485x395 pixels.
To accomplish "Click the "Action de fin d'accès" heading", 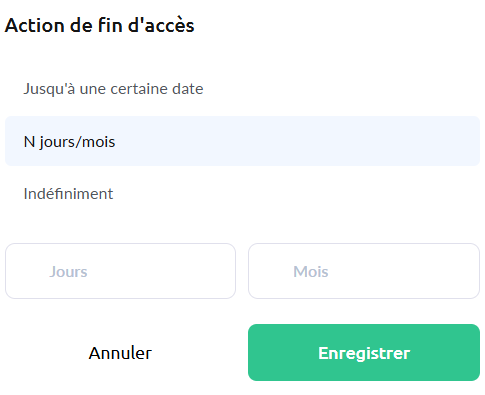I will coord(99,25).
